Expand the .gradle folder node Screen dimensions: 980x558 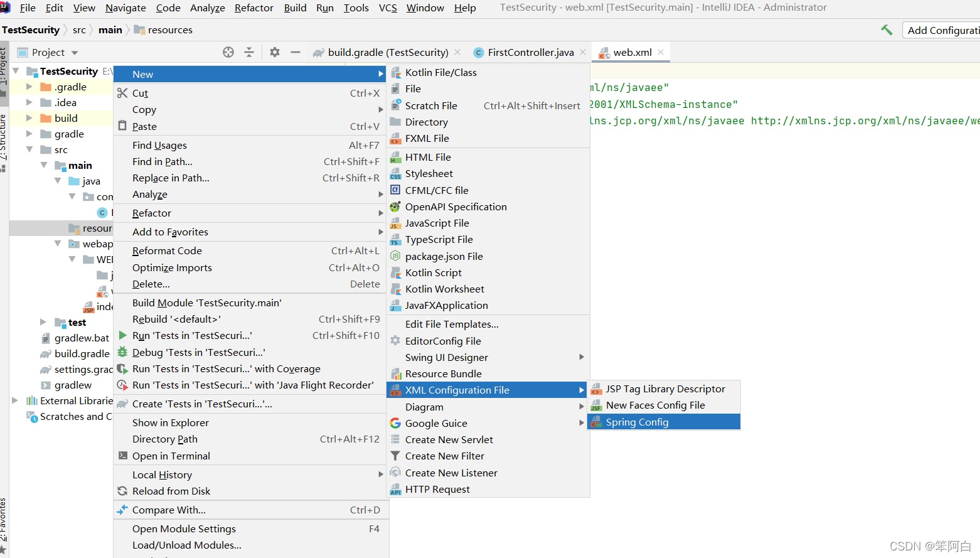pos(29,87)
